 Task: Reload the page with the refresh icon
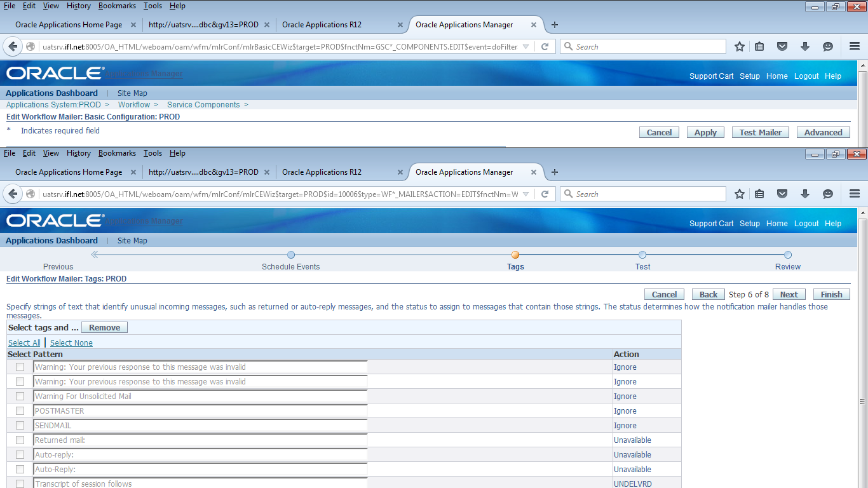pos(545,194)
